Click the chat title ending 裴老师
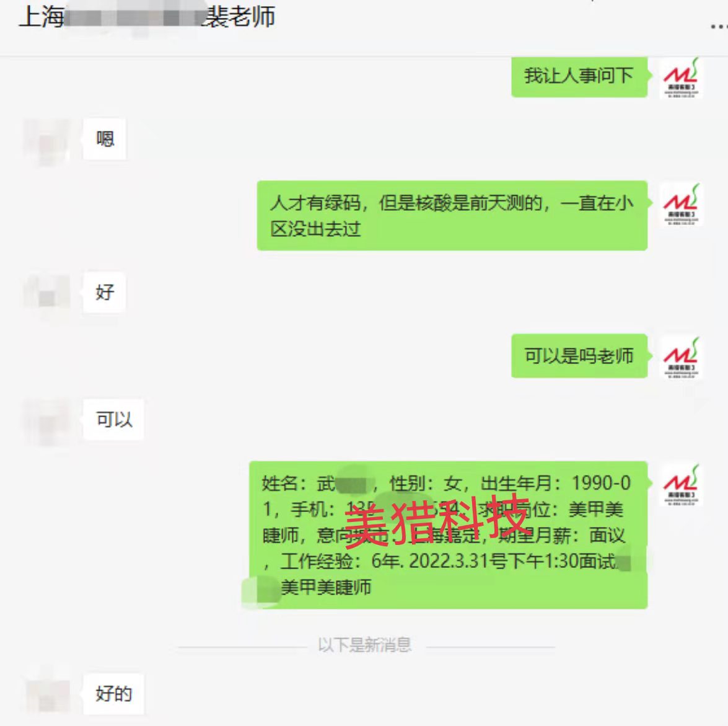The image size is (728, 726). (x=147, y=17)
